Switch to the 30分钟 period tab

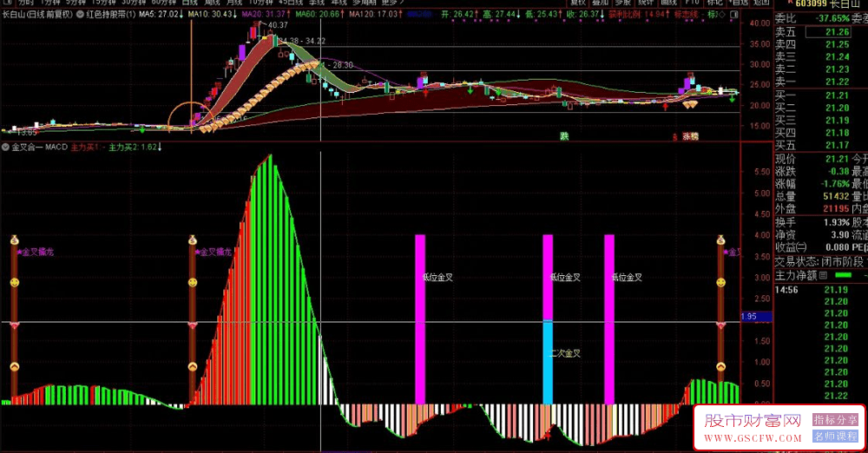coord(134,3)
